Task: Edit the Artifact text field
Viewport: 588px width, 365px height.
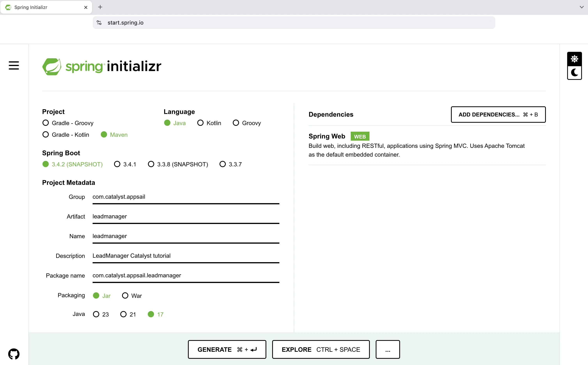Action: (x=186, y=217)
